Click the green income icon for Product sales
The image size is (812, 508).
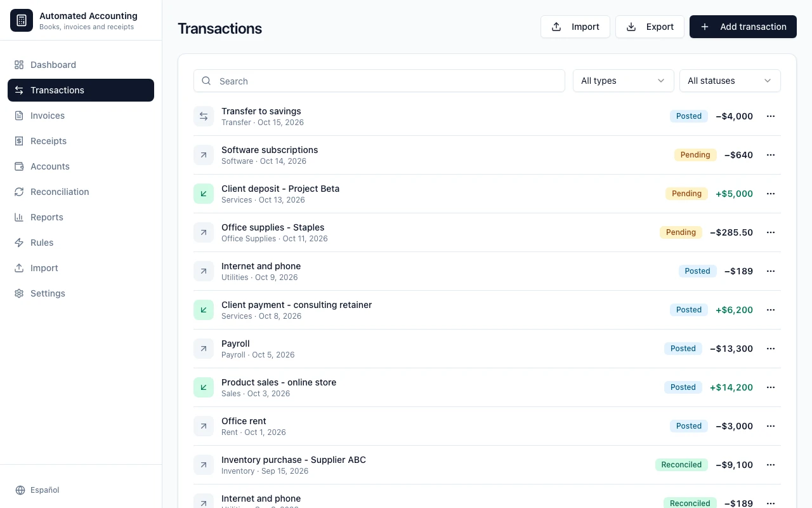coord(204,387)
